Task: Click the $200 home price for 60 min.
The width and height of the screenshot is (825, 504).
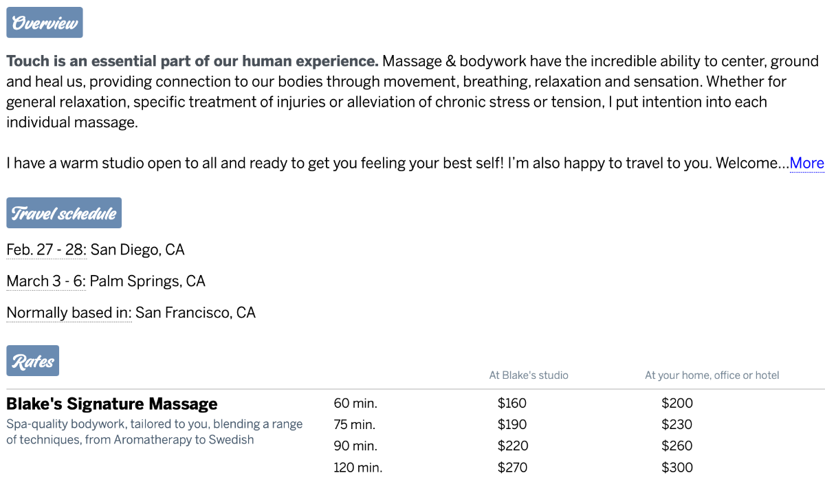Action: pos(677,403)
